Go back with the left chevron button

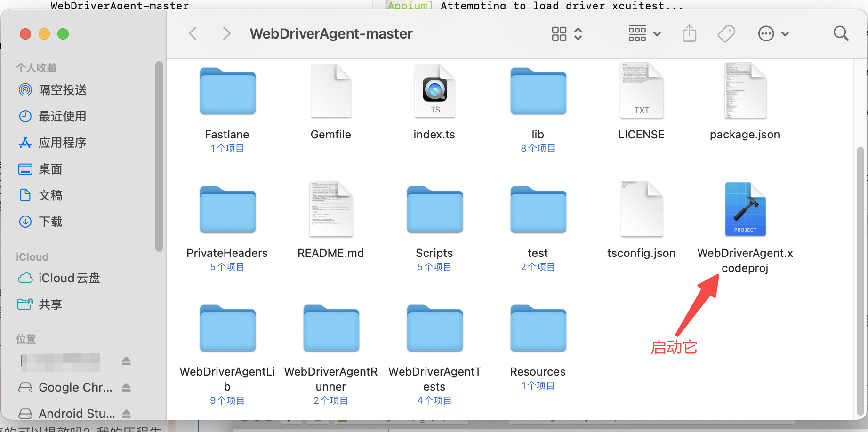[193, 33]
